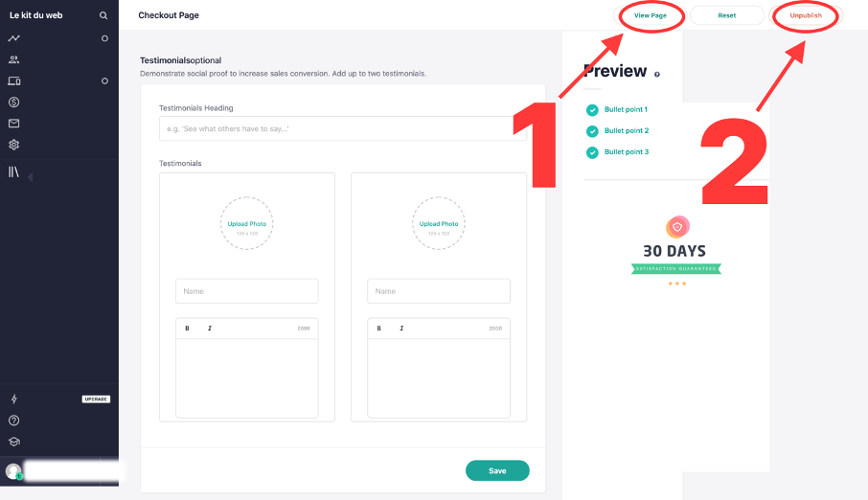This screenshot has width=868, height=500.
Task: Open the graduation cap training icon
Action: pyautogui.click(x=13, y=442)
